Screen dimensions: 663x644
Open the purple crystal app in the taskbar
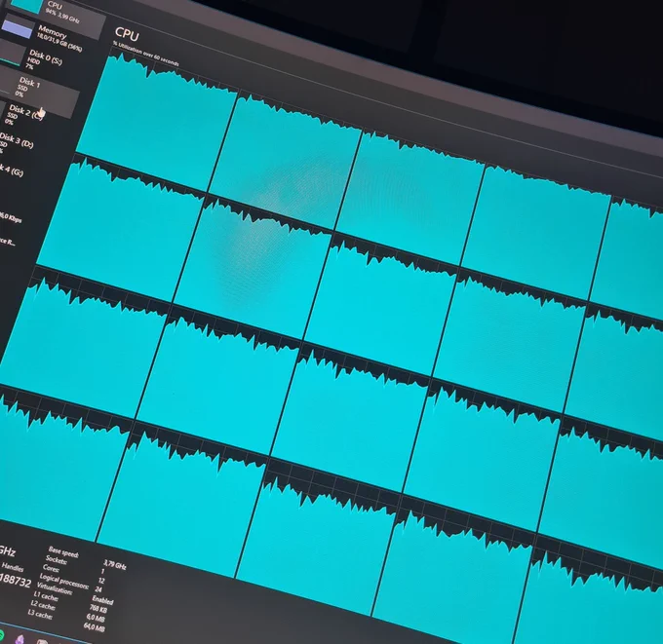point(19,639)
